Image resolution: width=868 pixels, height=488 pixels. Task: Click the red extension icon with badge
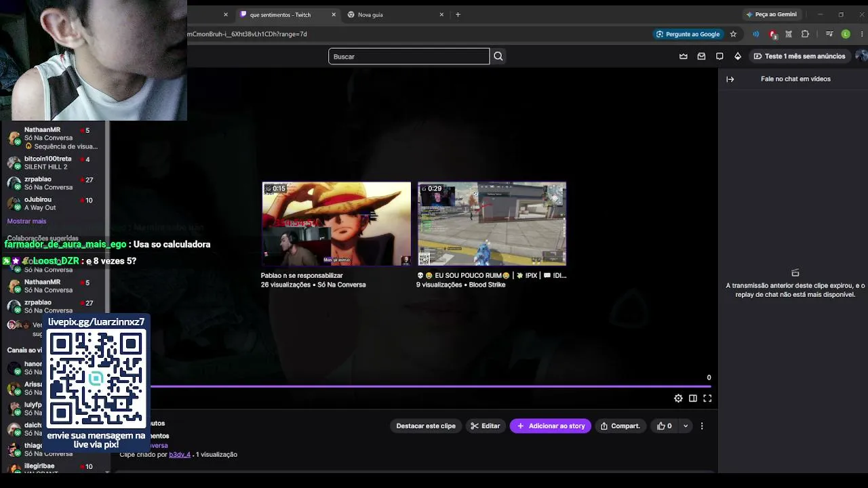coord(772,34)
